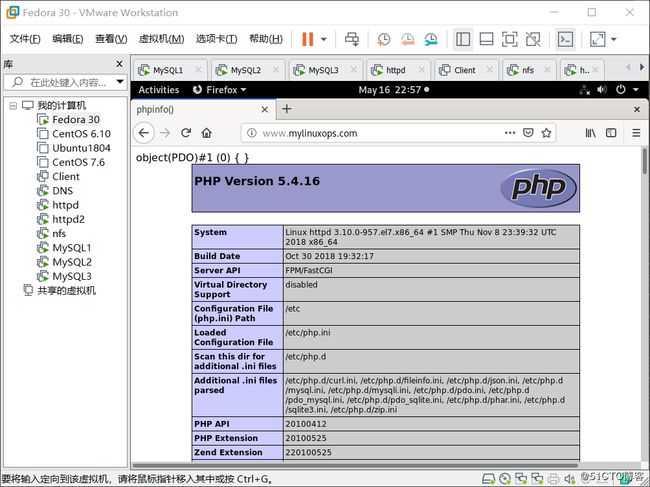Screen dimensions: 650x487
Task: Close the Client VM tab
Action: coord(490,70)
